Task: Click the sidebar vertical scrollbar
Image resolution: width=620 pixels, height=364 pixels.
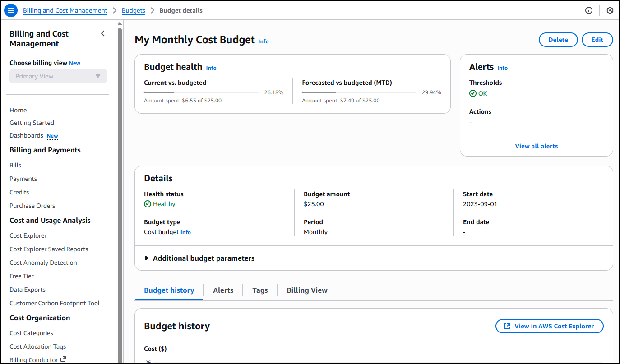Action: point(120,180)
